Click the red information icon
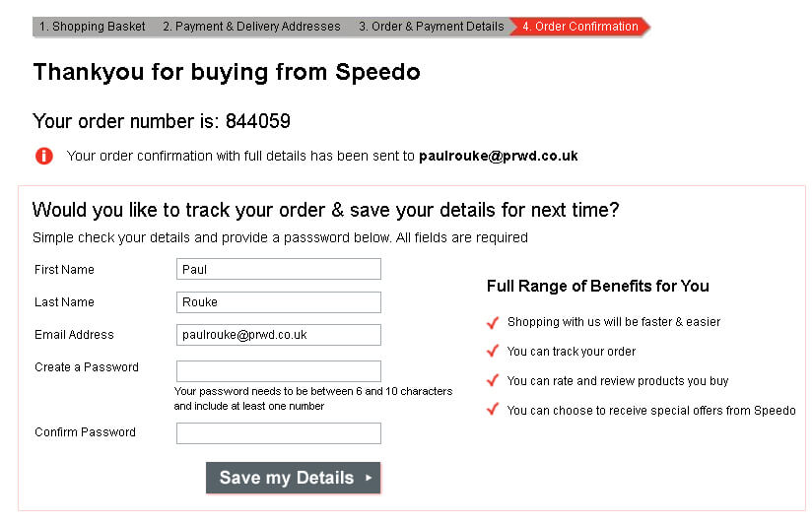Image resolution: width=812 pixels, height=524 pixels. [x=44, y=156]
